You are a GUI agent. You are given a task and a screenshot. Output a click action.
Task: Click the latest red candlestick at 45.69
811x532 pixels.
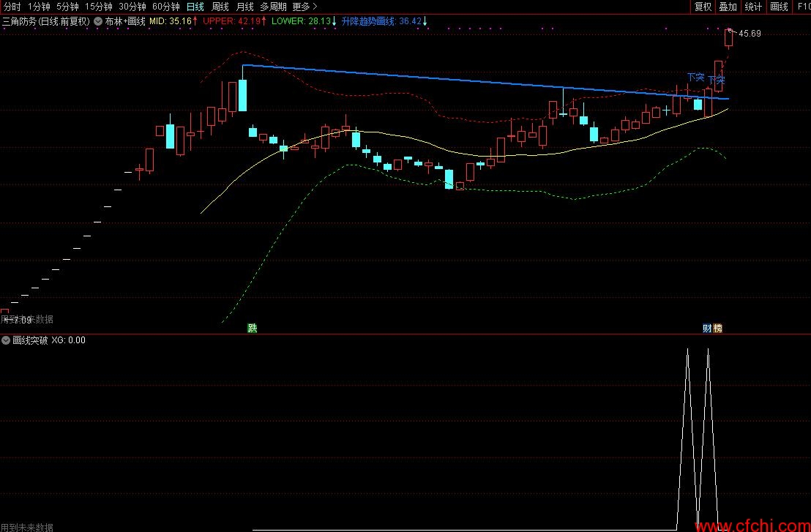(x=729, y=39)
